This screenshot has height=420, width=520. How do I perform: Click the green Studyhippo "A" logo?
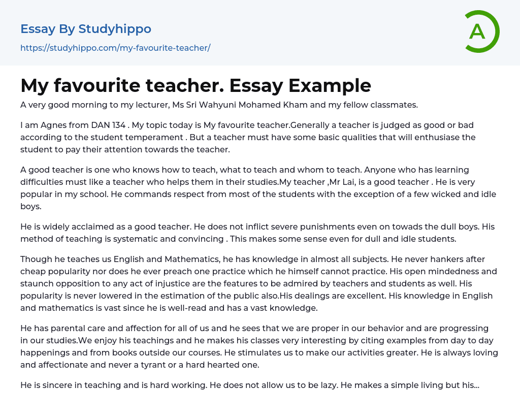click(481, 31)
